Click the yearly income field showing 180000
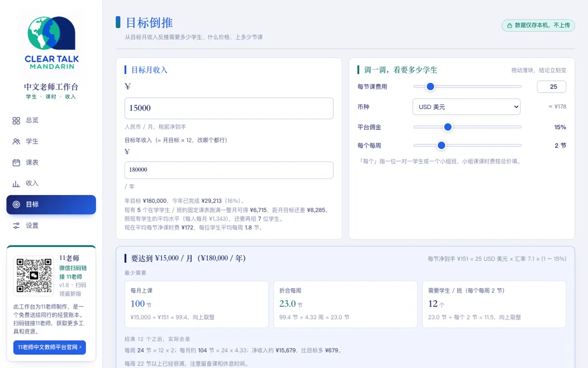 [229, 170]
